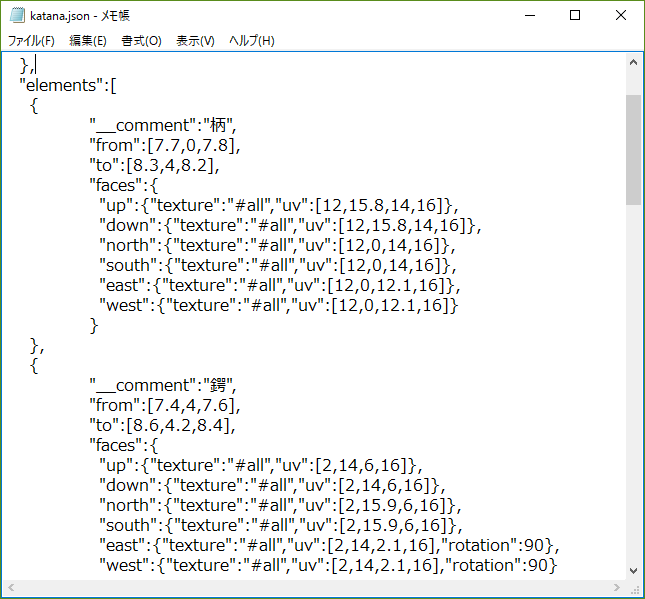Minimize the katana.json Notepad window
This screenshot has width=645, height=599.
(x=530, y=16)
